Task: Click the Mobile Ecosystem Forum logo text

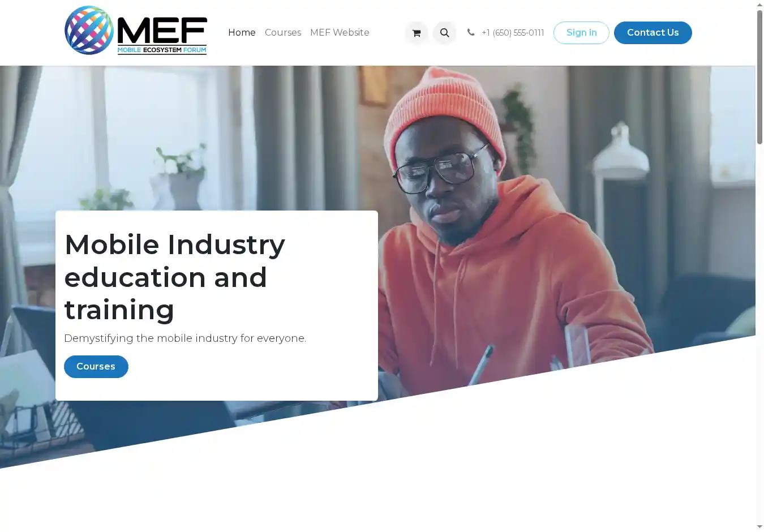Action: click(162, 50)
